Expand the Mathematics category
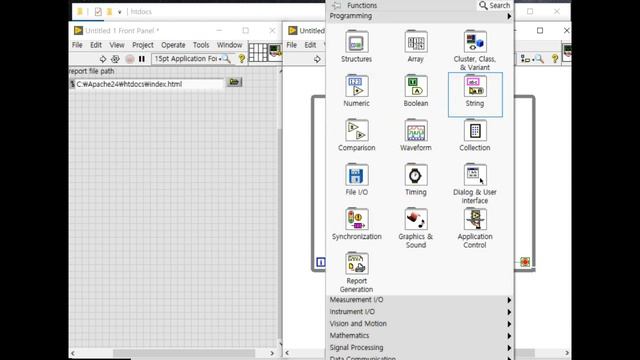Screen dimensions: 640x360 coord(420,336)
